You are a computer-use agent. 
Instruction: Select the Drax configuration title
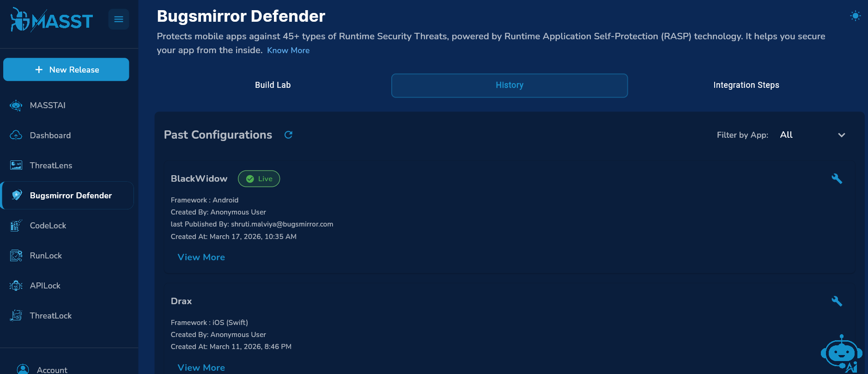[181, 301]
